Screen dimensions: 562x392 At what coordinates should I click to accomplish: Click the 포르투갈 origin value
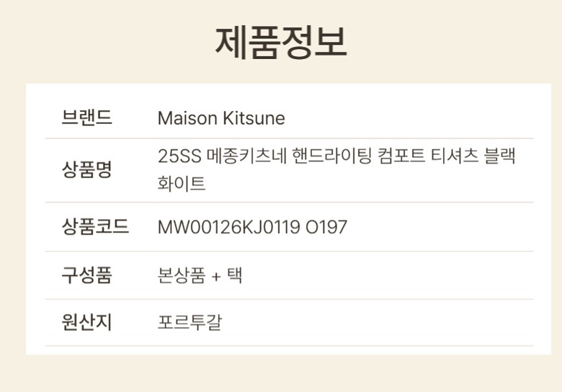189,322
